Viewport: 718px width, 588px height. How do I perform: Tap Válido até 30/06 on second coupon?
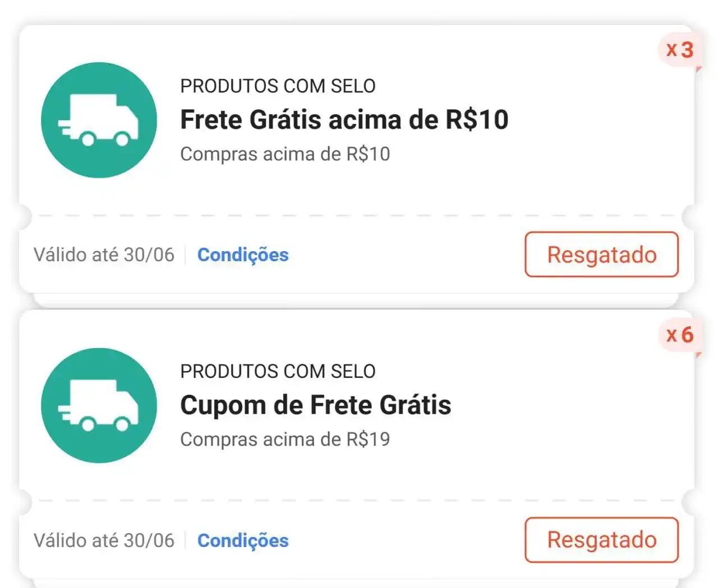[x=104, y=540]
